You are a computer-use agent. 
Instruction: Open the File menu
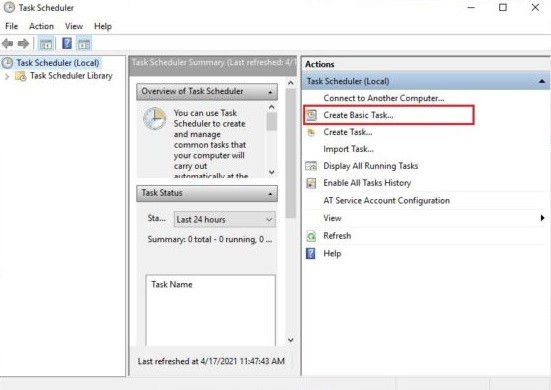(11, 26)
